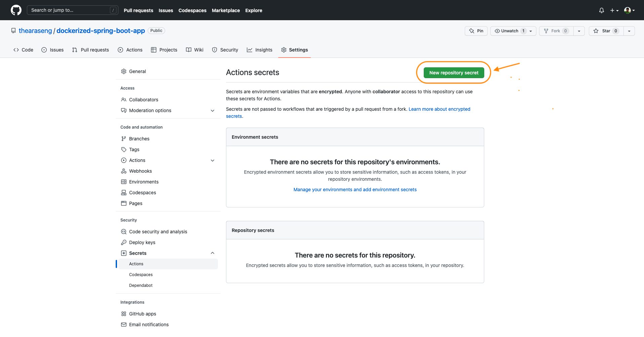Create a New repository secret
Image resolution: width=644 pixels, height=337 pixels.
[x=454, y=73]
